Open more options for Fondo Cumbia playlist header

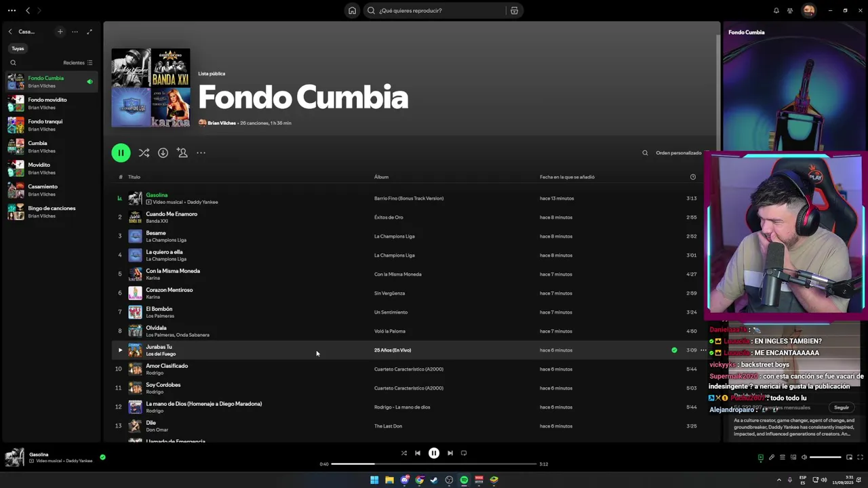click(201, 152)
